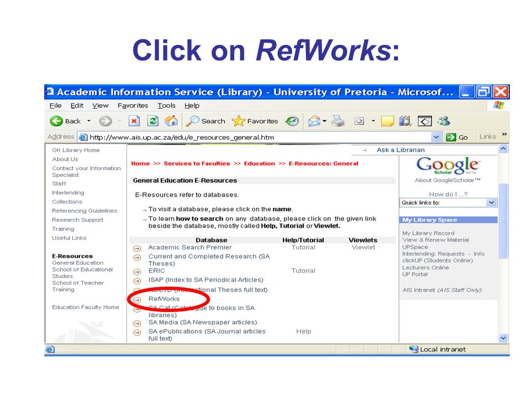
Task: Expand the Edit button dropdown arrow
Action: click(373, 121)
